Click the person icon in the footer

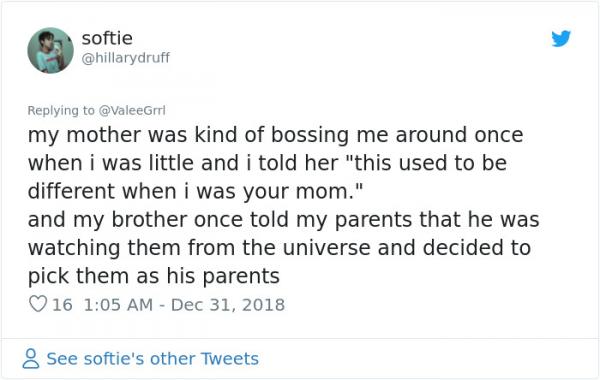click(31, 359)
